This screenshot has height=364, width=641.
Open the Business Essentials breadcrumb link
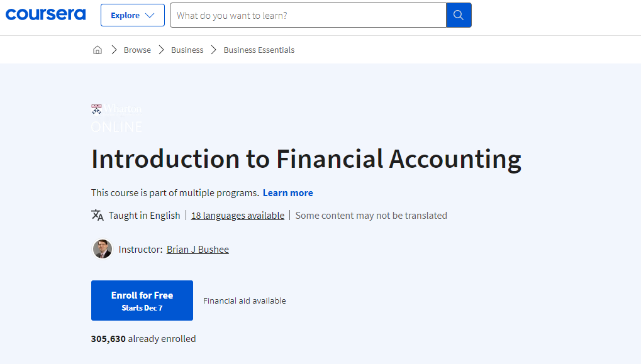coord(259,50)
